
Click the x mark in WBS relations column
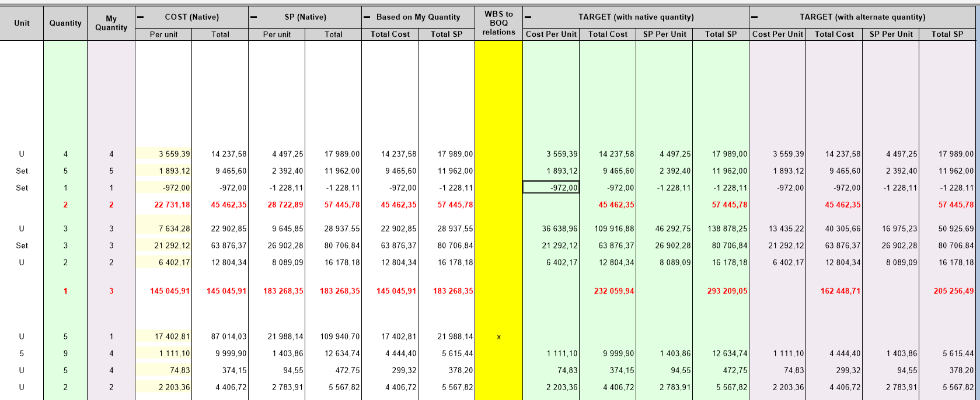[x=498, y=337]
